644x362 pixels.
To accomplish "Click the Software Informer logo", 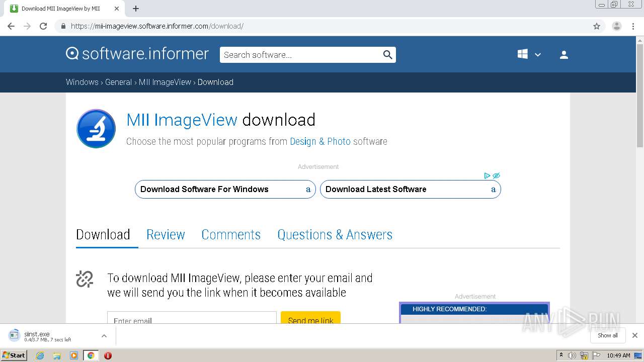I will (x=137, y=54).
